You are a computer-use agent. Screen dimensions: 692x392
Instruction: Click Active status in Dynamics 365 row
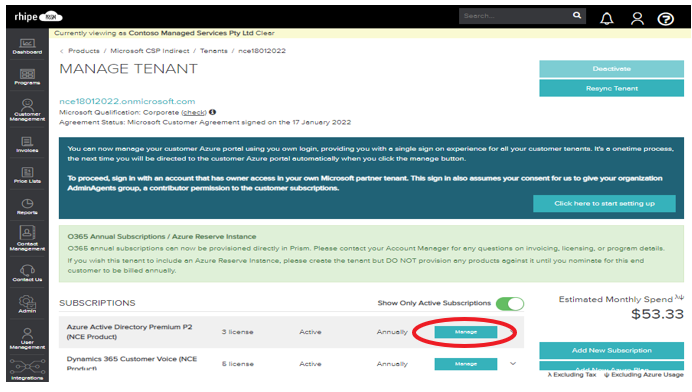(x=310, y=364)
